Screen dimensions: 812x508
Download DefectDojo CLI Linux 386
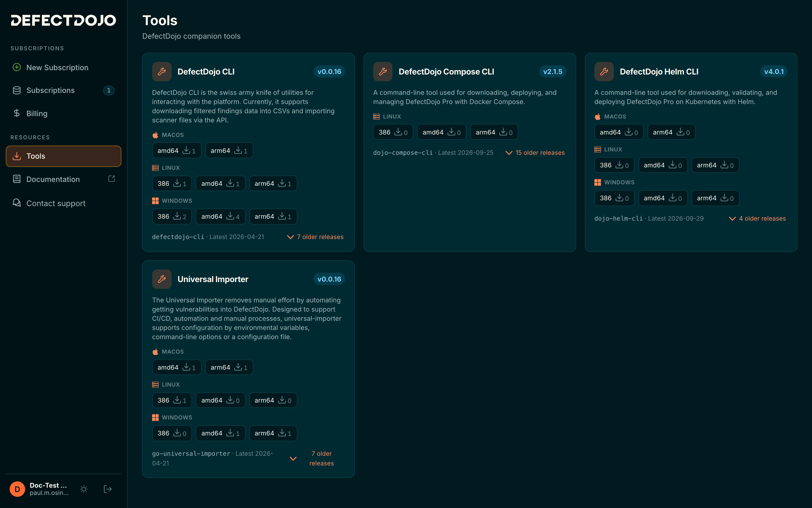point(172,183)
